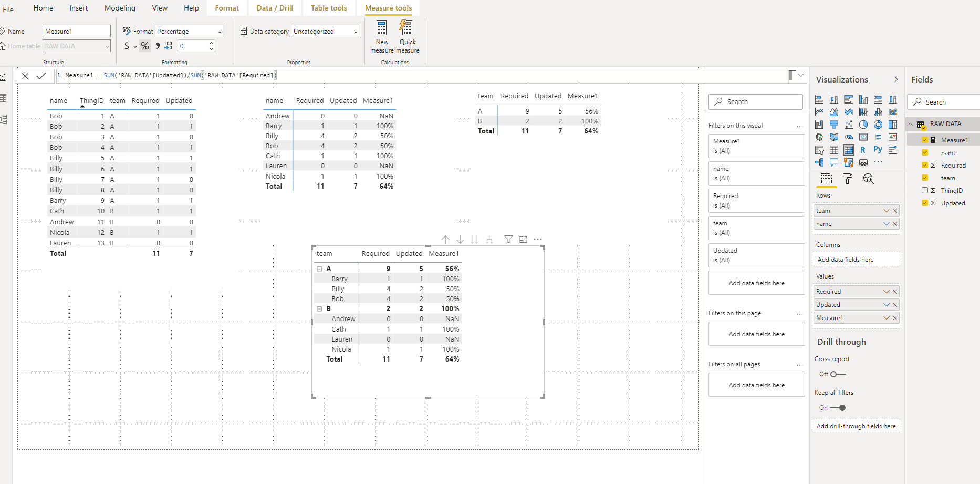Remove Measure1 from Values well
Viewport: 980px width, 484px height.
point(895,318)
